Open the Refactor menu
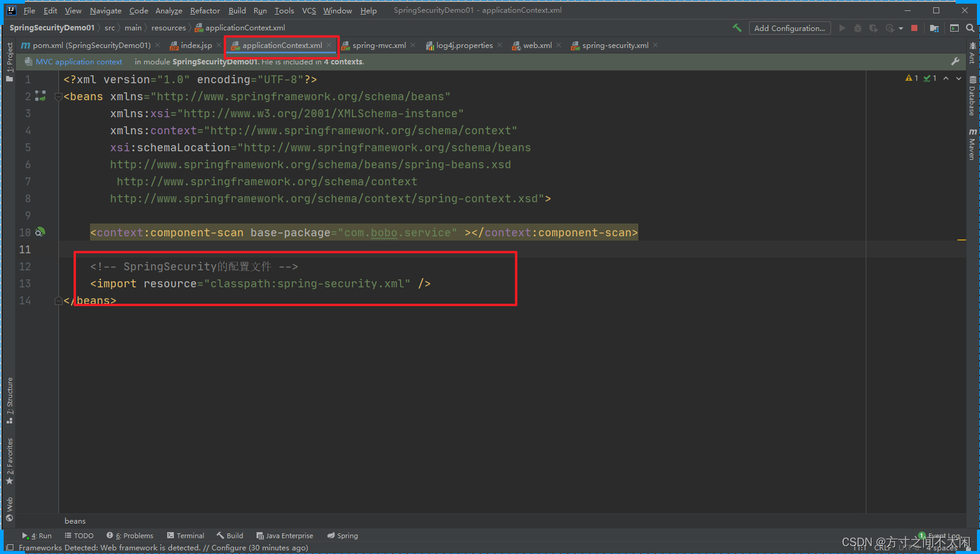This screenshot has height=554, width=980. coord(205,10)
